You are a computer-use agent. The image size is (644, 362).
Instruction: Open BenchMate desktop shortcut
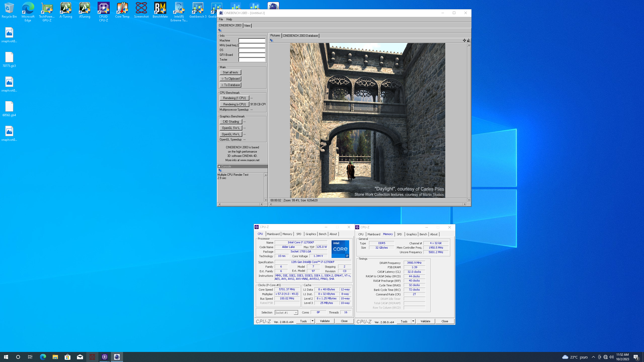click(x=160, y=11)
